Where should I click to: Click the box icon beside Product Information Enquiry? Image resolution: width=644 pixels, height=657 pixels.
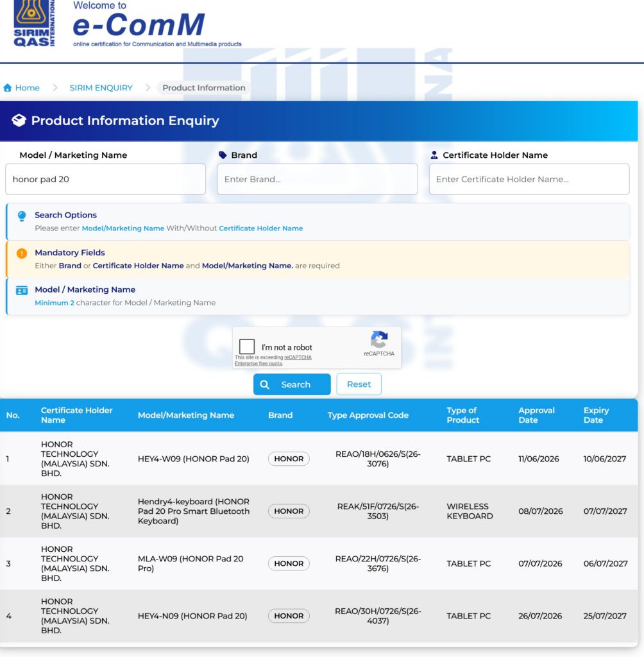point(19,121)
